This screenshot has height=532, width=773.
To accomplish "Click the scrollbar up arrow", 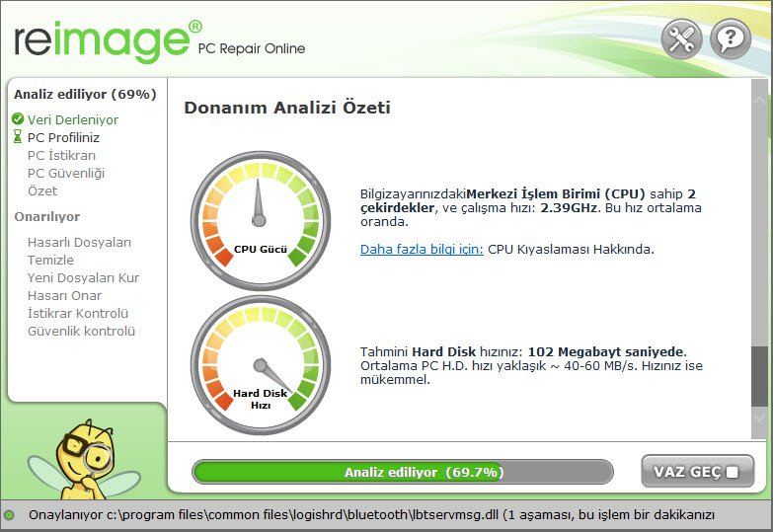I will 759,101.
